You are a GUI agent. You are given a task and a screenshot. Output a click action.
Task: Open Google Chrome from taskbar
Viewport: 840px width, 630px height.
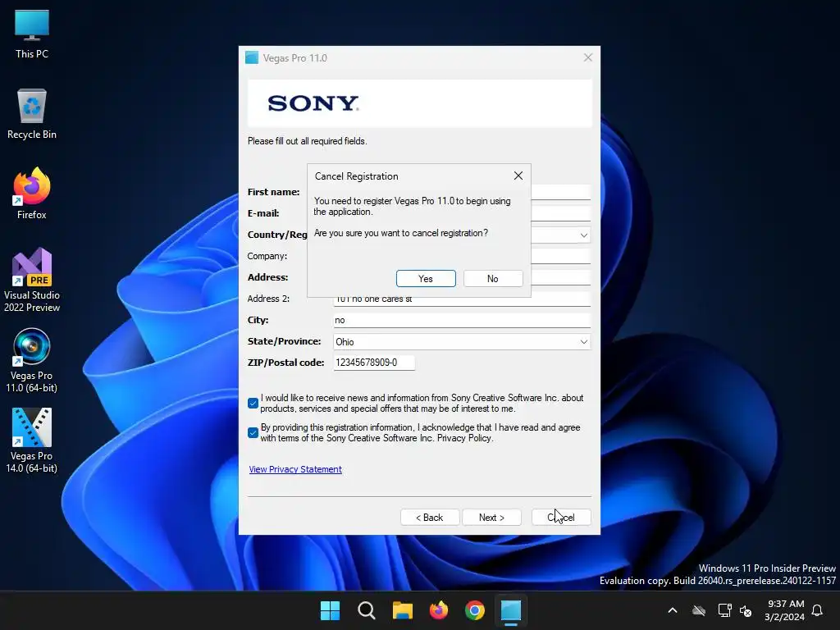475,610
